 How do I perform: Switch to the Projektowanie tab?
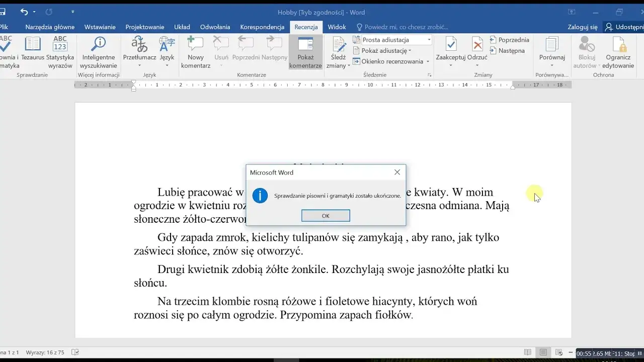pyautogui.click(x=145, y=27)
